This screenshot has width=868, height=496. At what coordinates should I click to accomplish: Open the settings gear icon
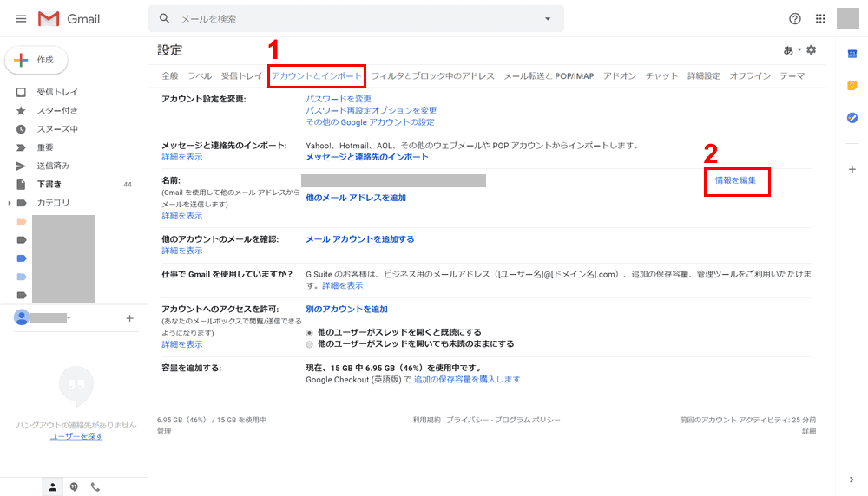click(811, 49)
